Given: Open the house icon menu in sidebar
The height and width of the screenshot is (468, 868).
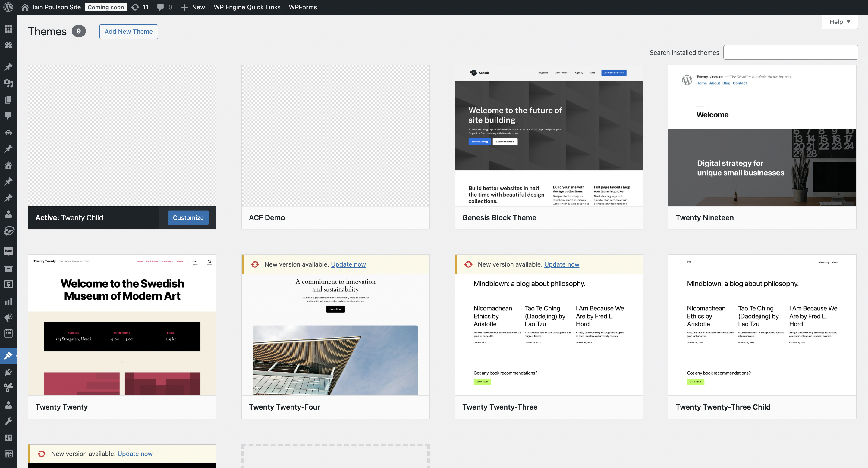Looking at the screenshot, I should [8, 165].
